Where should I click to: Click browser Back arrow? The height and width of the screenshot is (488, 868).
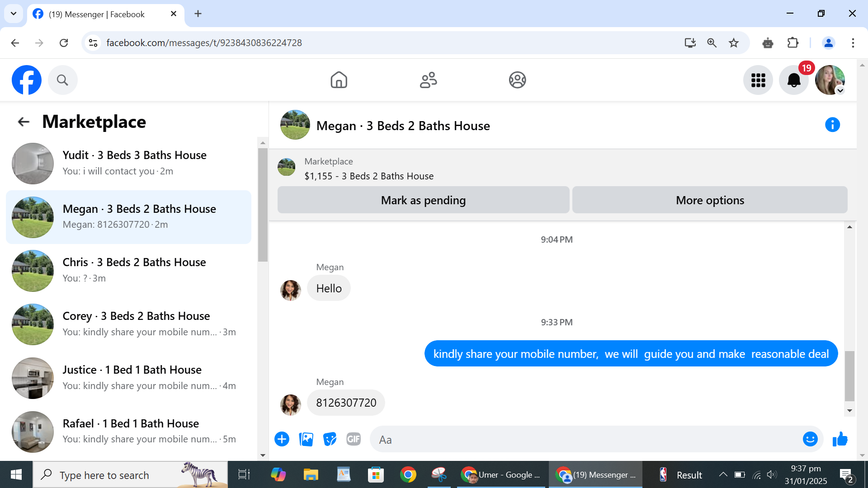(x=15, y=43)
